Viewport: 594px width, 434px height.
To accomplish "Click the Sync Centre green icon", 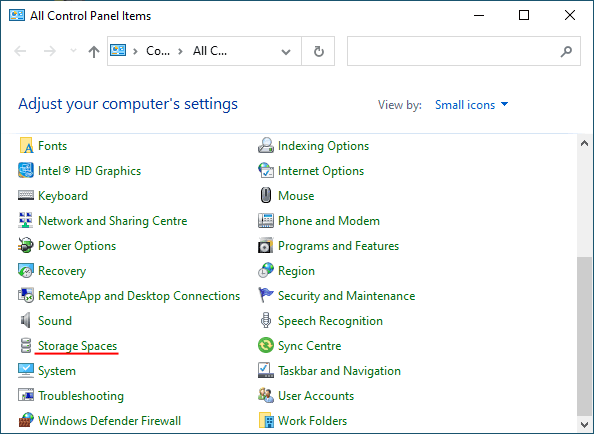I will [x=266, y=345].
